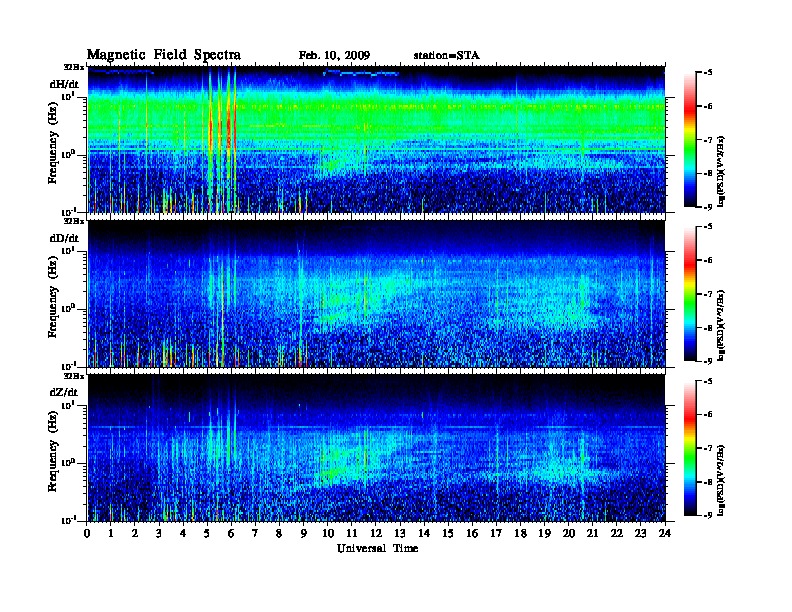Image resolution: width=792 pixels, height=612 pixels.
Task: Click hour 16 on the Universal Time axis
Action: (472, 533)
